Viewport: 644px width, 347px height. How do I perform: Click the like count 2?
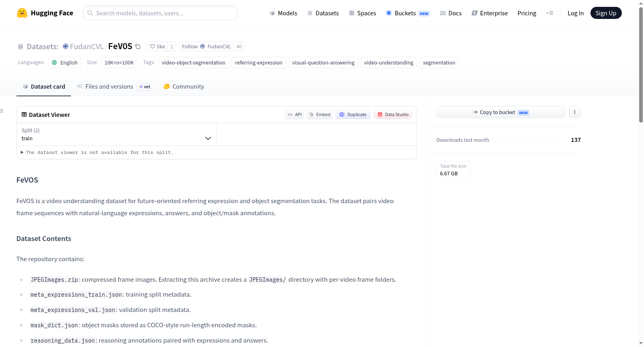coord(172,46)
